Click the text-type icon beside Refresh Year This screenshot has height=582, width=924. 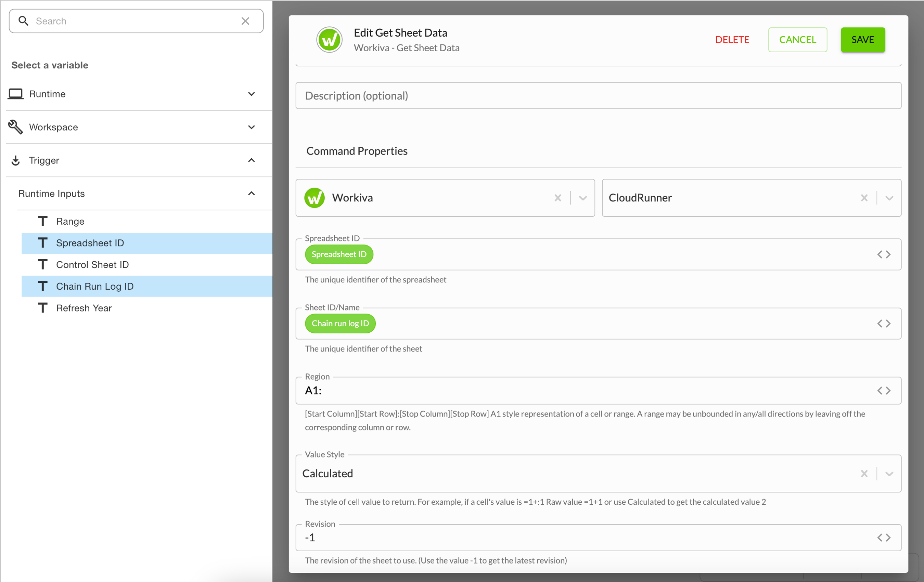42,308
